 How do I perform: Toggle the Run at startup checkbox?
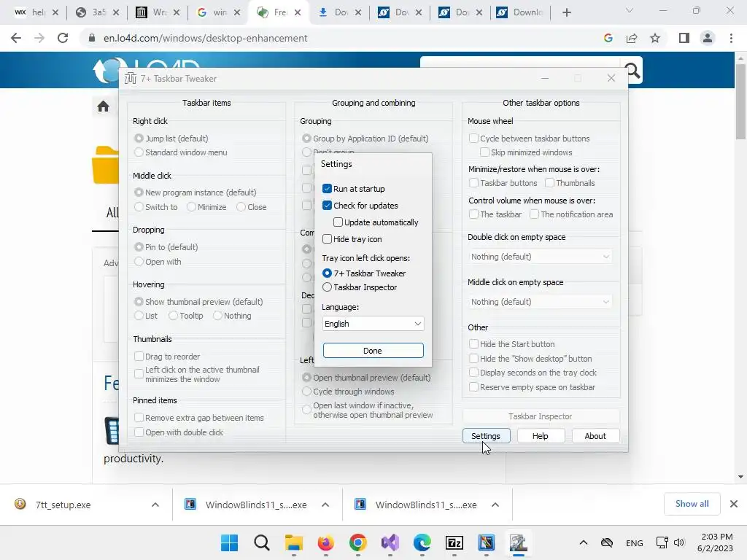click(x=327, y=189)
